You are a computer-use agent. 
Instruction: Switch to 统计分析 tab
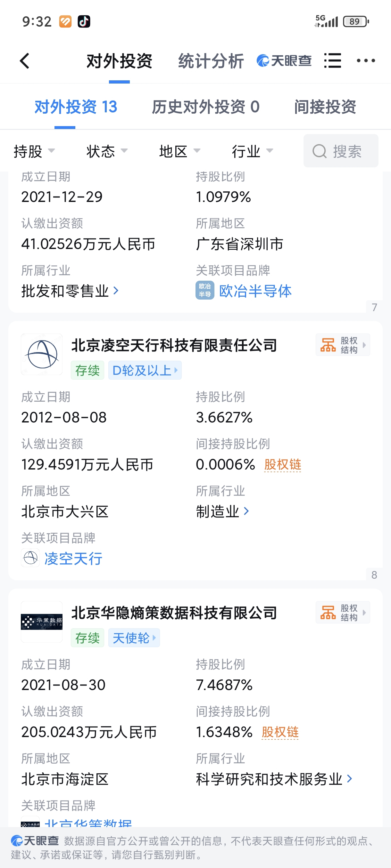click(211, 61)
